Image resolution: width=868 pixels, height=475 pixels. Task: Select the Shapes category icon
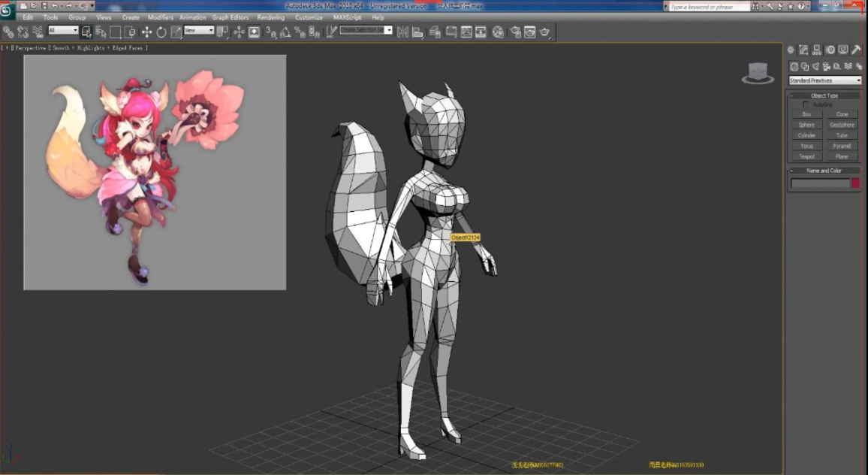(805, 66)
